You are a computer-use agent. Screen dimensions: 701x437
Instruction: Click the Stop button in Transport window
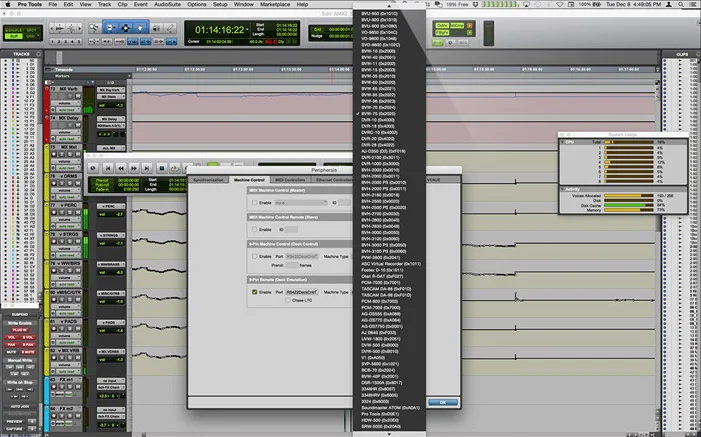pyautogui.click(x=162, y=168)
